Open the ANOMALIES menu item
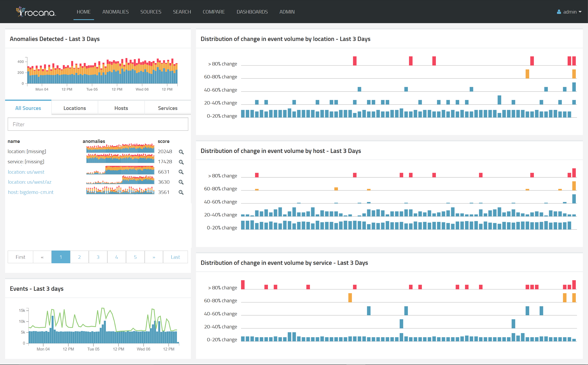The width and height of the screenshot is (588, 365). [x=115, y=12]
